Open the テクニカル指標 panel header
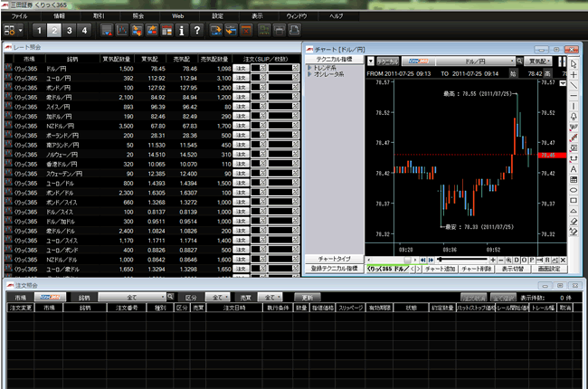This screenshot has width=588, height=389. (334, 60)
